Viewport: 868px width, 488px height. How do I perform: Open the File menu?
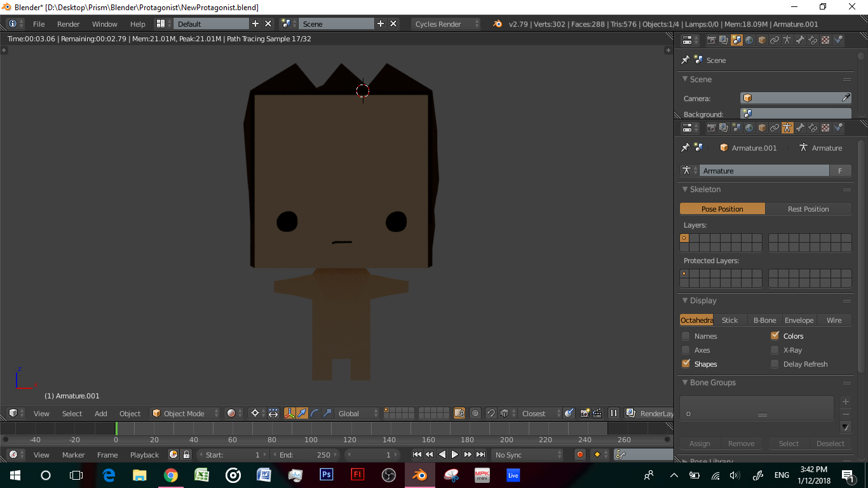pos(39,24)
